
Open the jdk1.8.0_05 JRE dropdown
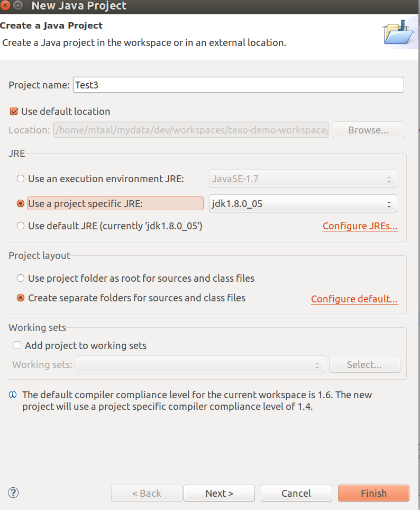(303, 203)
